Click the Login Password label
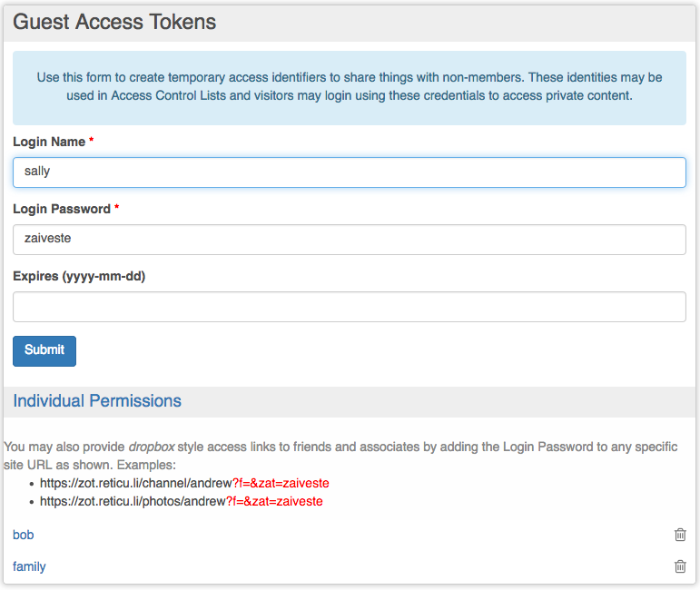 (x=62, y=209)
